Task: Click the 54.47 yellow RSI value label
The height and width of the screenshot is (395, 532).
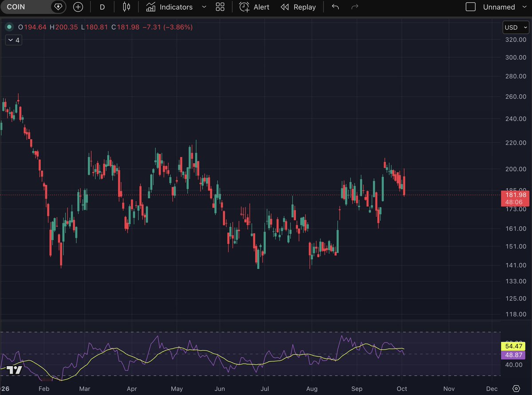Action: (513, 346)
